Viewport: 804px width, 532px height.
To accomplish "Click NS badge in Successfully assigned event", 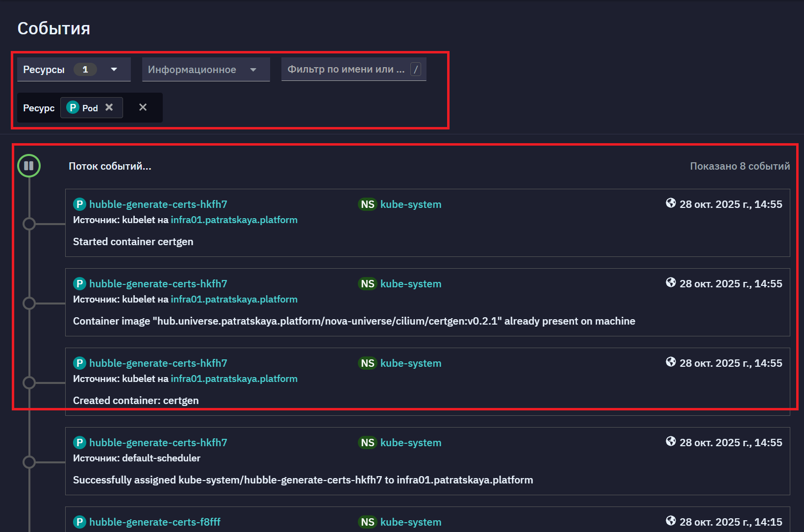I will (x=368, y=442).
